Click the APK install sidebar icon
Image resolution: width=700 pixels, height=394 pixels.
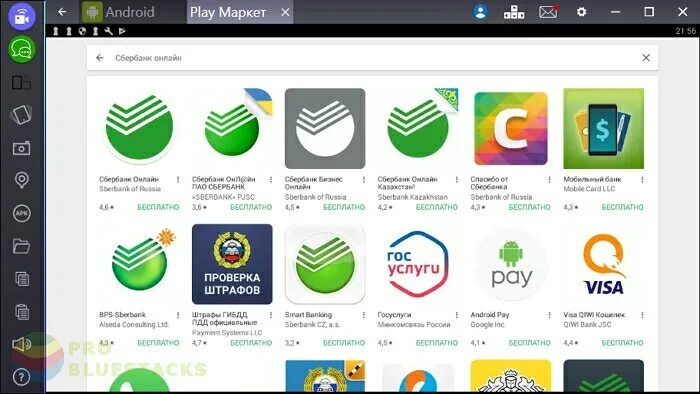pyautogui.click(x=21, y=213)
